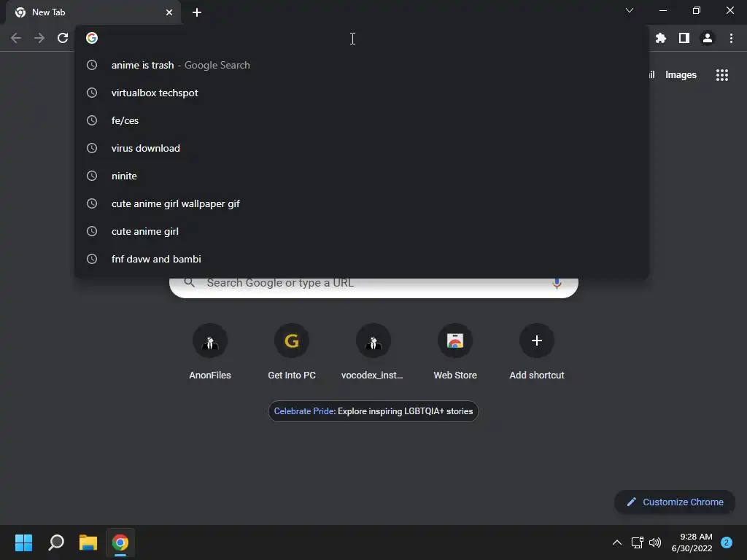
Task: Open the vocodex_inst... shortcut
Action: click(373, 352)
